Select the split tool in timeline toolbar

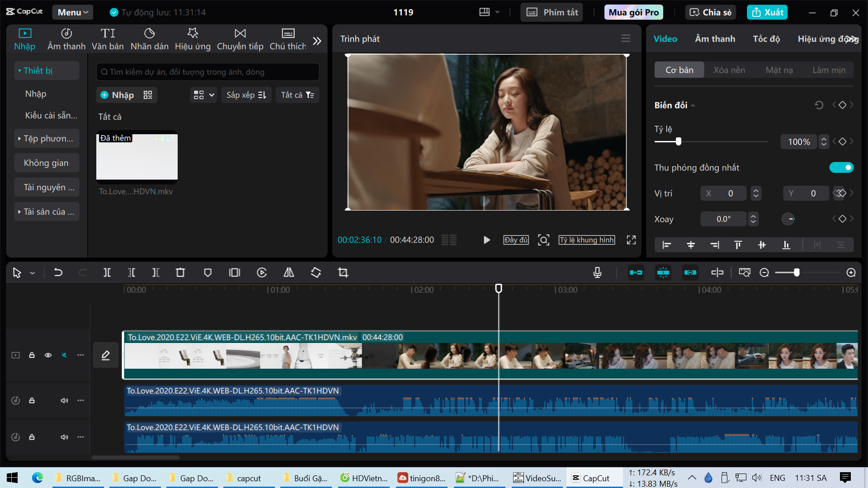[107, 272]
